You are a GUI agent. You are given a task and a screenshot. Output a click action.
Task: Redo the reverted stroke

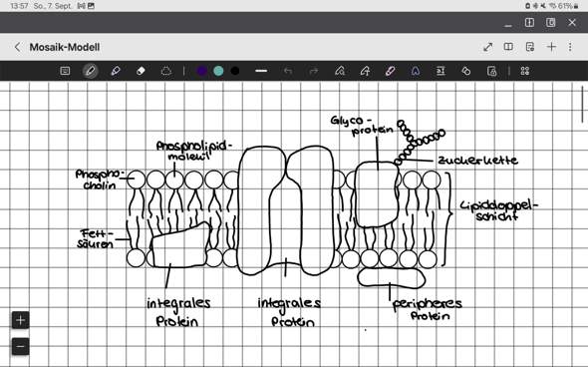314,71
